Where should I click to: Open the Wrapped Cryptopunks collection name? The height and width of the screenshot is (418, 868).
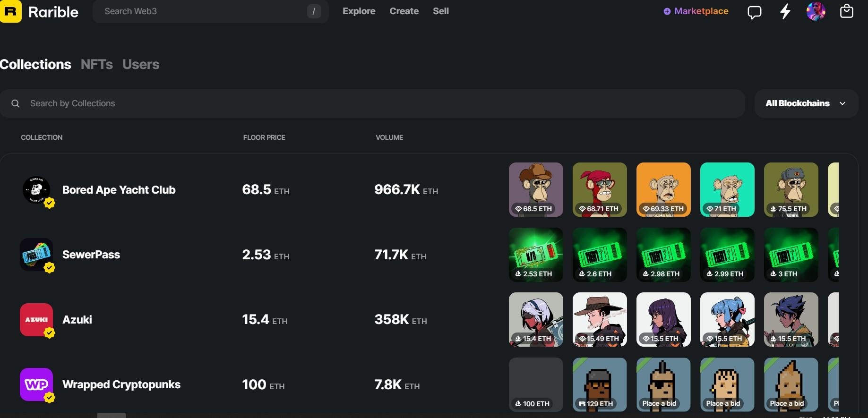coord(121,384)
